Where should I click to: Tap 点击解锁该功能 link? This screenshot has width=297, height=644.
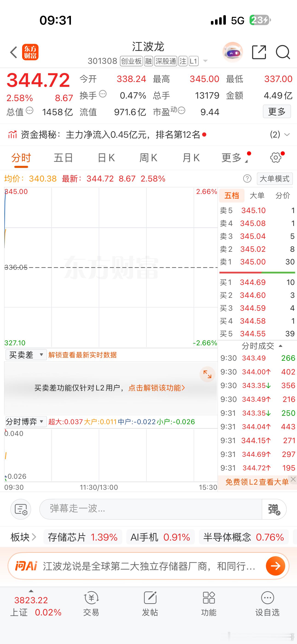point(157,388)
